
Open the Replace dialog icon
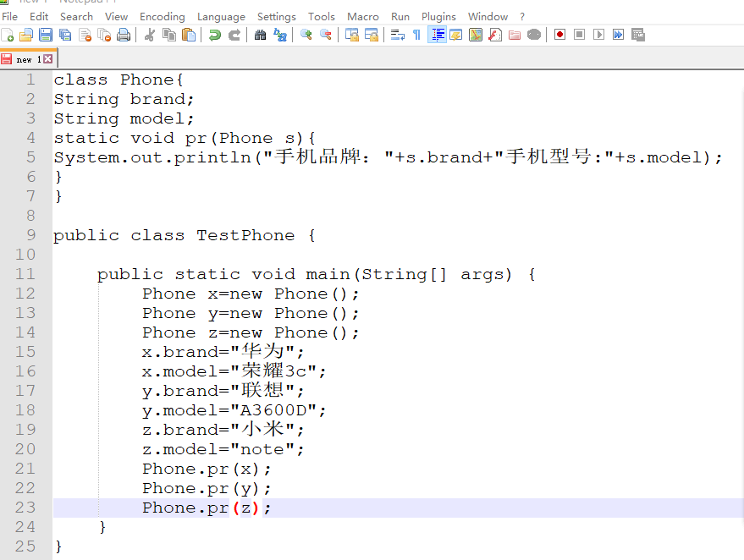[280, 35]
